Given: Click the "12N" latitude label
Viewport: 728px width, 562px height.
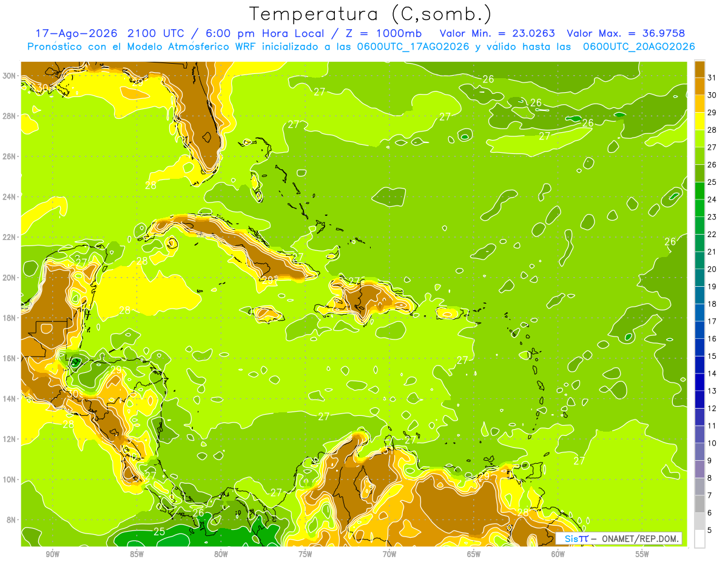Looking at the screenshot, I should (10, 439).
